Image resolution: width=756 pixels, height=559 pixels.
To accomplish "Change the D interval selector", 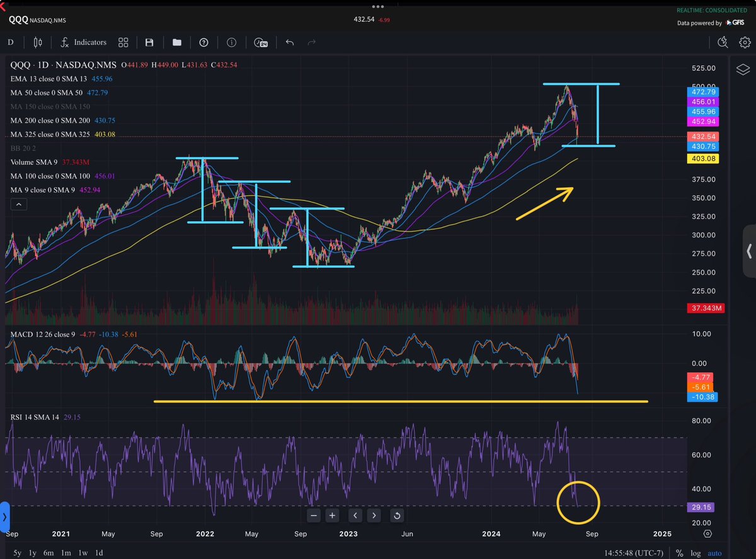I will [x=11, y=42].
